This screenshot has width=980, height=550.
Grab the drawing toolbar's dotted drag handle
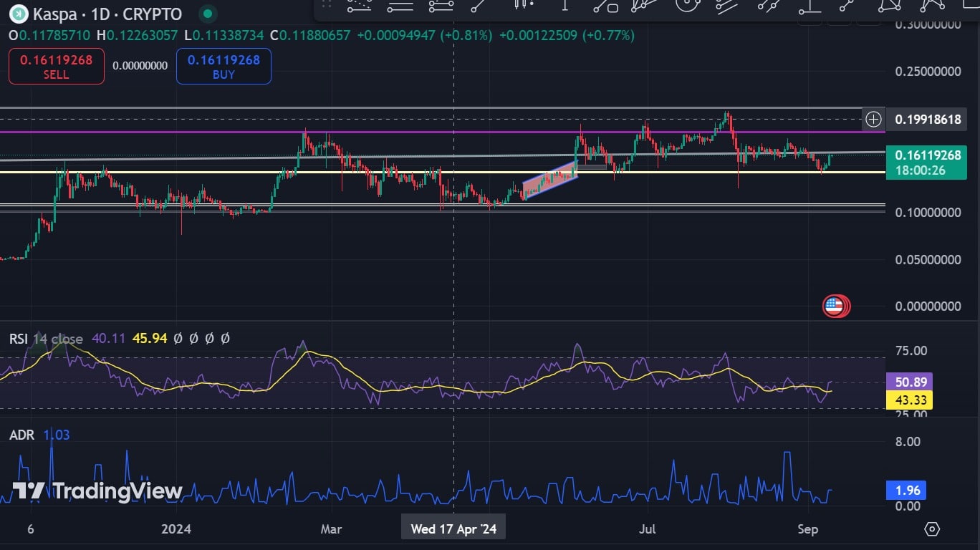pos(326,5)
